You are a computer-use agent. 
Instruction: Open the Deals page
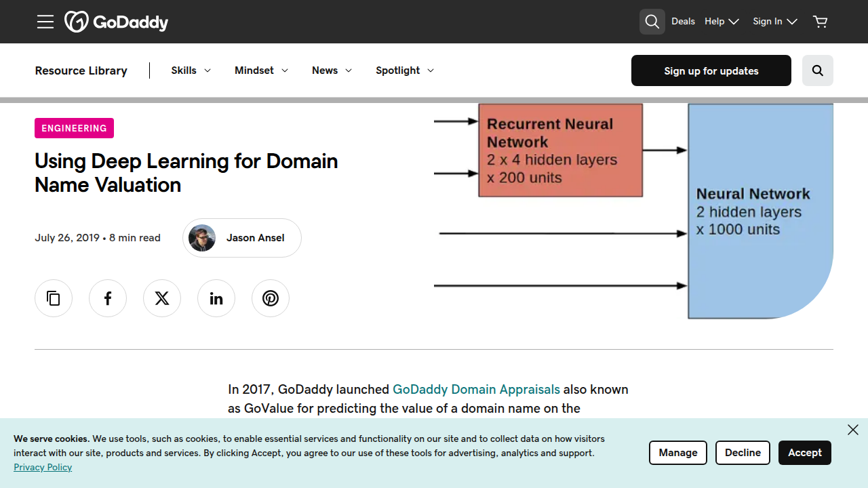[x=683, y=22]
